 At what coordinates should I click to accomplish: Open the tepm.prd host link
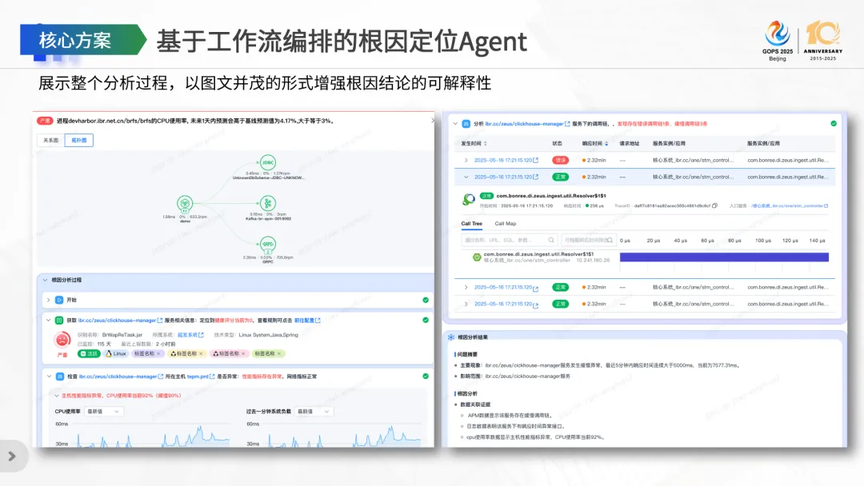(201, 376)
